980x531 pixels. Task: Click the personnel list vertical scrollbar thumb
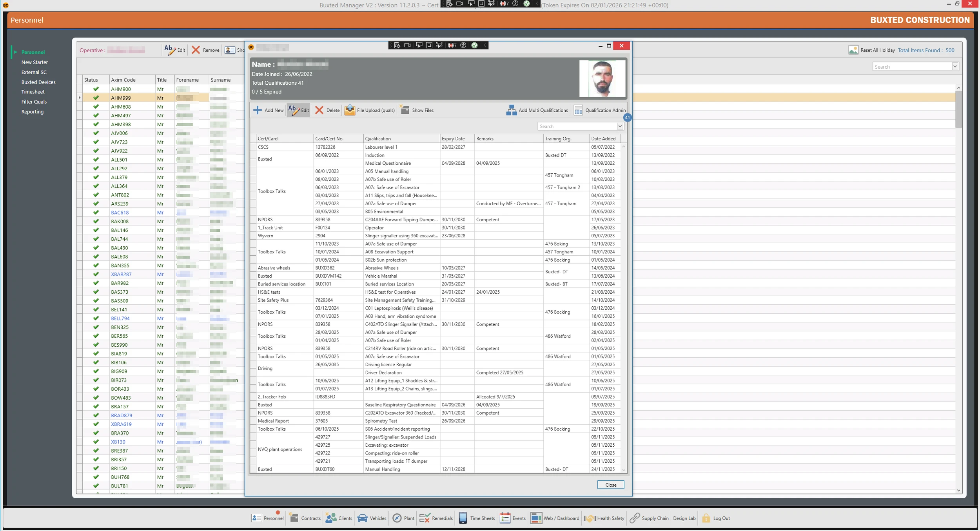click(x=958, y=109)
